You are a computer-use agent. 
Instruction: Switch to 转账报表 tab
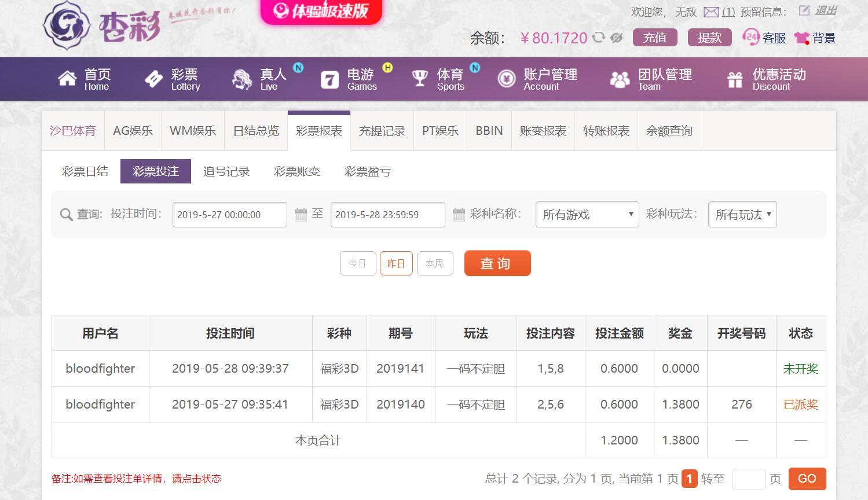(x=606, y=131)
